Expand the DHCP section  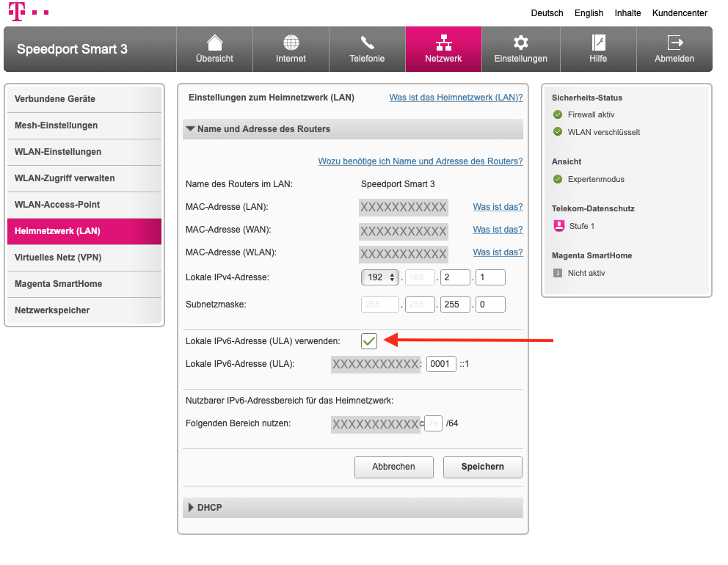point(353,508)
